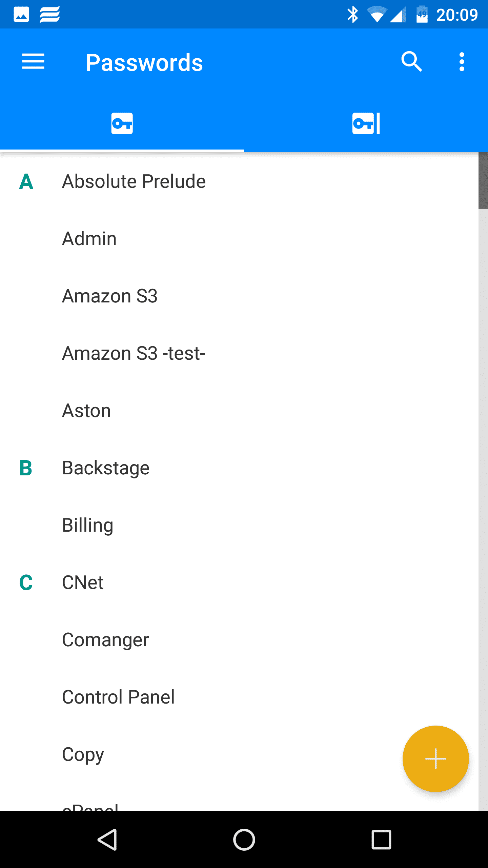Switch to the passwords key tab

pyautogui.click(x=122, y=123)
